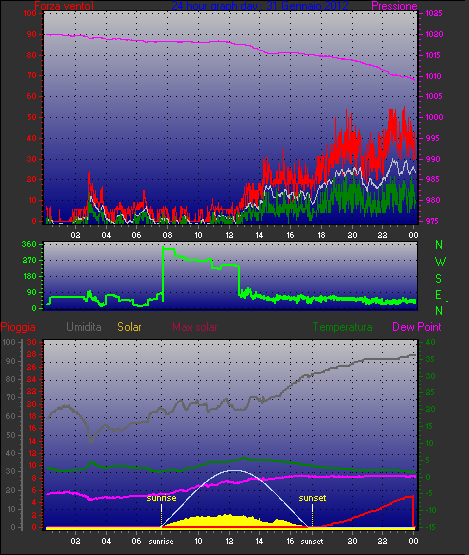Click the red 50 on the wind force axis

[x=32, y=117]
